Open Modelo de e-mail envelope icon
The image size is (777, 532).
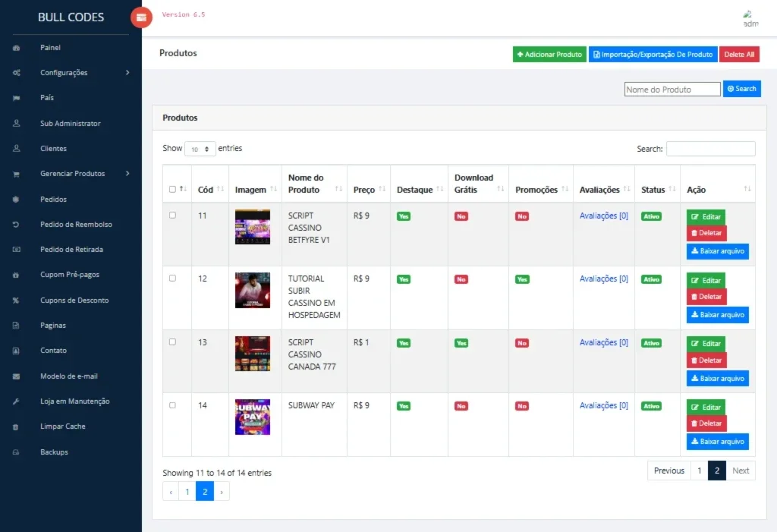coord(17,376)
